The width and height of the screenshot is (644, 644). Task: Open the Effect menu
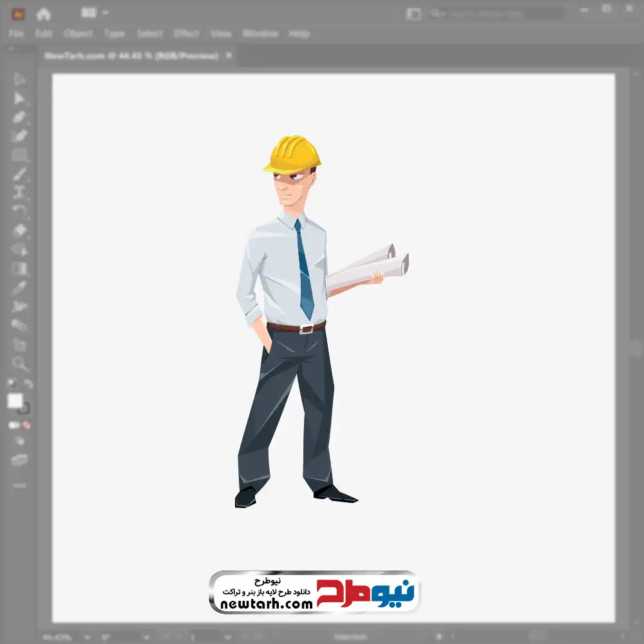(x=187, y=33)
